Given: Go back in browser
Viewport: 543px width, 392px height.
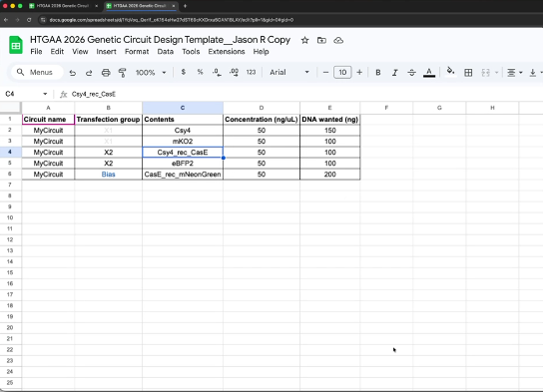Looking at the screenshot, I should [6, 20].
